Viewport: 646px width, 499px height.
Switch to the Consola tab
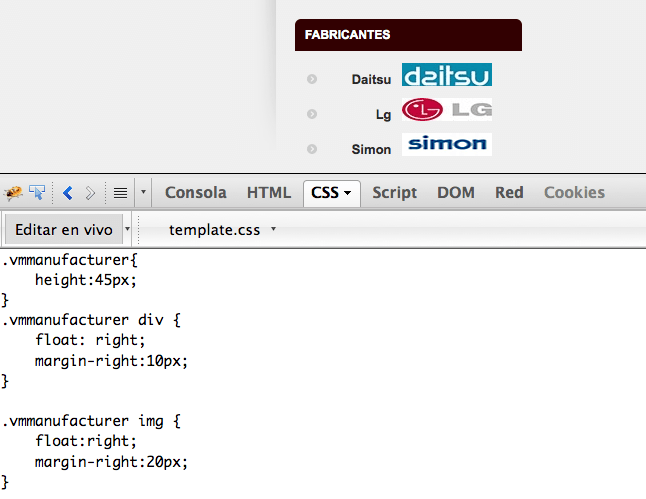[x=196, y=192]
